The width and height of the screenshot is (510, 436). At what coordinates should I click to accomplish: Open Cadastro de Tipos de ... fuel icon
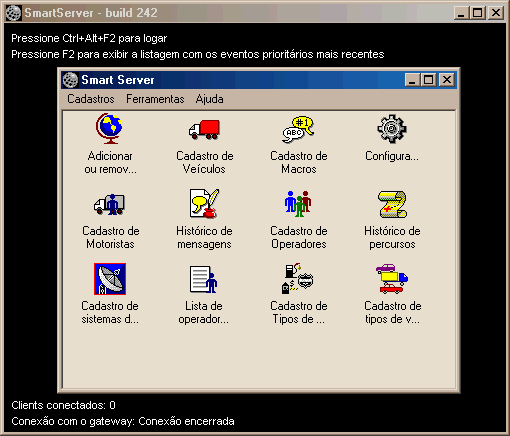(298, 279)
